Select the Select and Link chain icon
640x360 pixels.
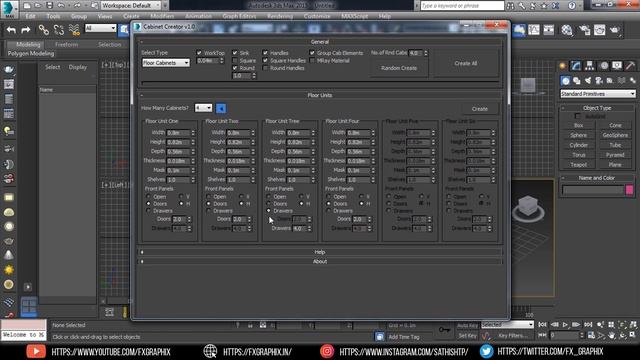pos(43,29)
